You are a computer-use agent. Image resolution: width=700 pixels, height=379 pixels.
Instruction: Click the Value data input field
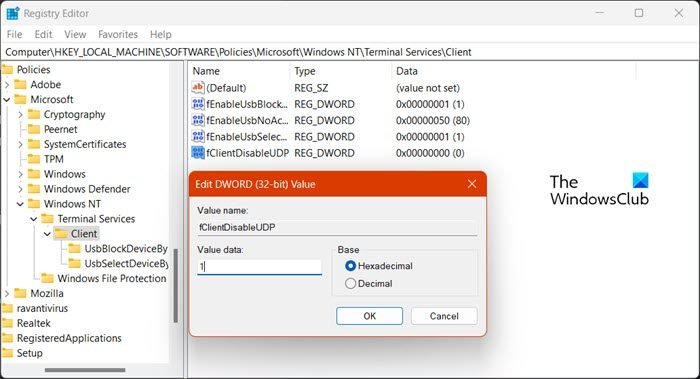[259, 267]
